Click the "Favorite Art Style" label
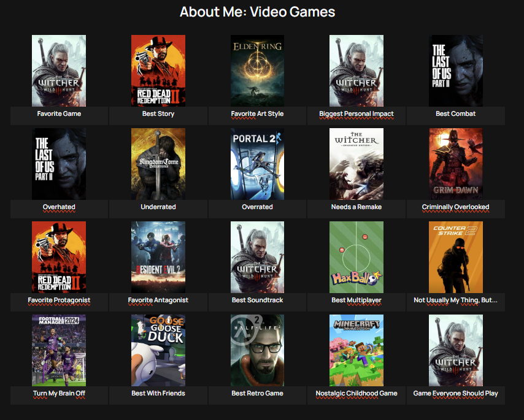Image resolution: width=524 pixels, height=420 pixels. tap(257, 113)
